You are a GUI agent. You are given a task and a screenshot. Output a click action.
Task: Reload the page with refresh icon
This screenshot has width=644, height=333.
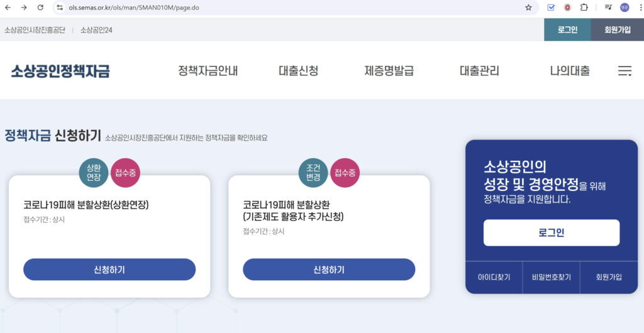click(40, 8)
